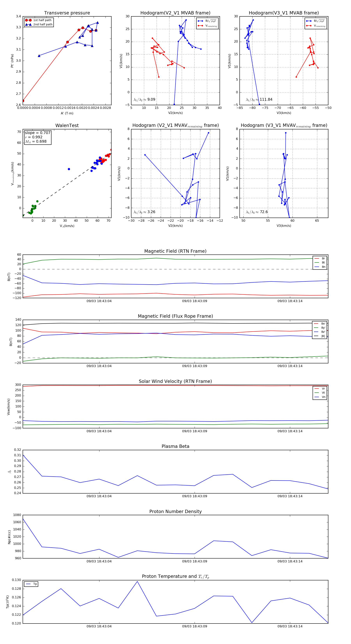The width and height of the screenshot is (351, 644).
Task: Select the 'Vt' legend entry
Action: tap(320, 393)
